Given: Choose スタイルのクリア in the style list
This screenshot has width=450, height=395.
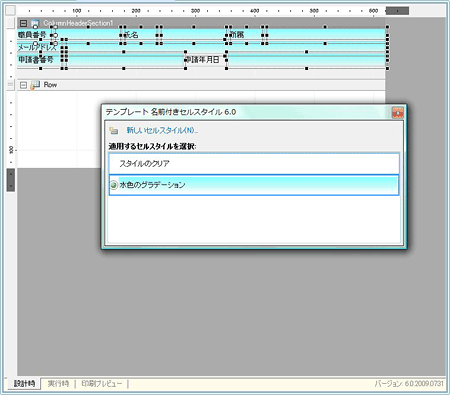Looking at the screenshot, I should [x=254, y=164].
